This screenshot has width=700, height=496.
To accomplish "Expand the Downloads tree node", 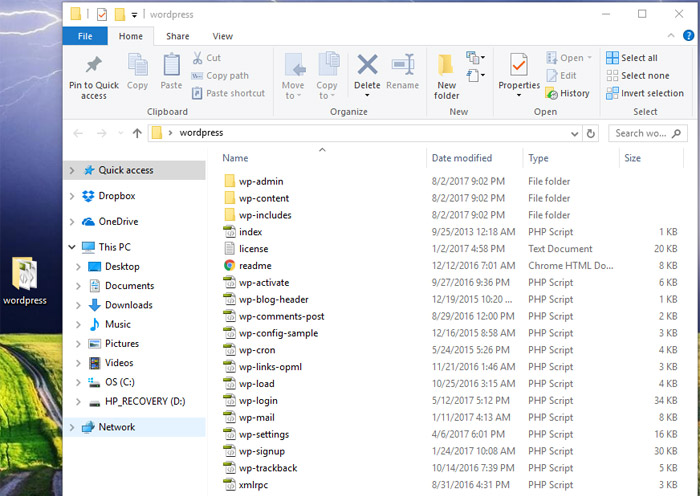I will (79, 305).
